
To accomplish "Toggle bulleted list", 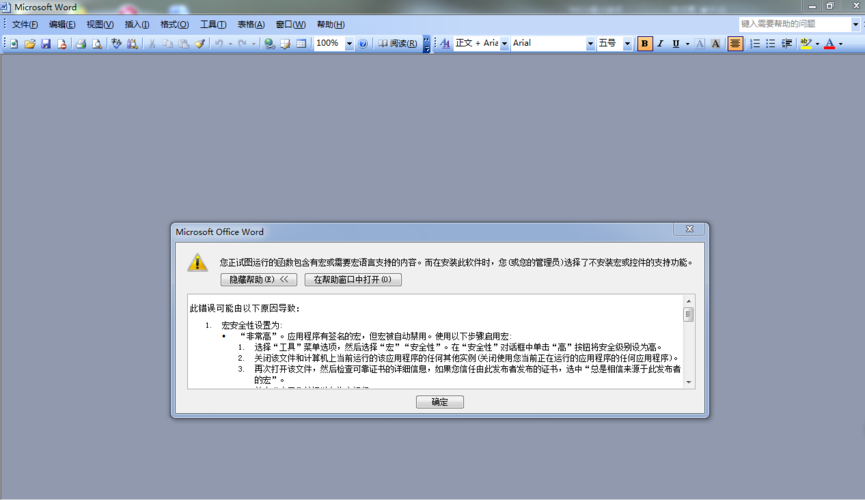I will pos(771,44).
